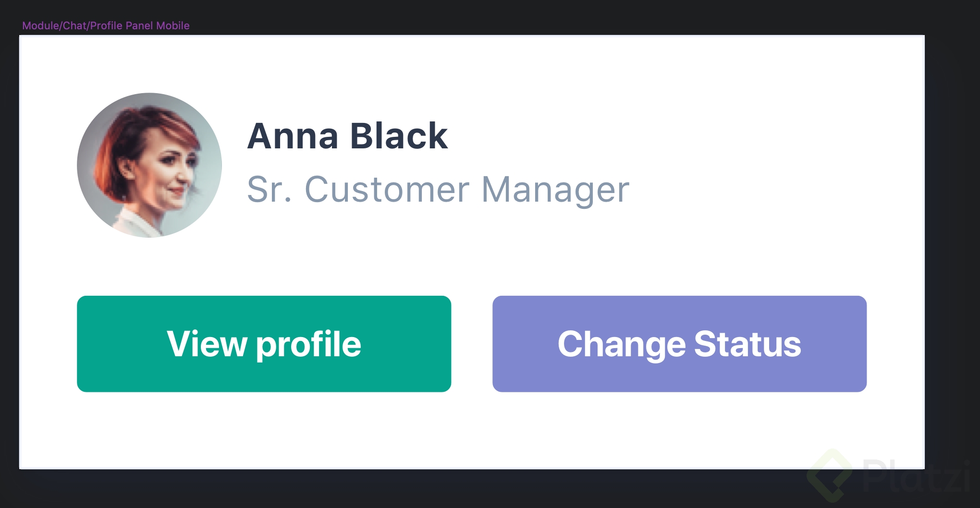Click the word "Chat" in the frame label
The width and height of the screenshot is (980, 508).
click(74, 25)
